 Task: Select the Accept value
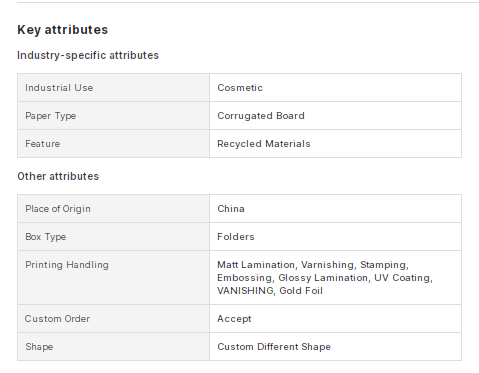tap(234, 319)
